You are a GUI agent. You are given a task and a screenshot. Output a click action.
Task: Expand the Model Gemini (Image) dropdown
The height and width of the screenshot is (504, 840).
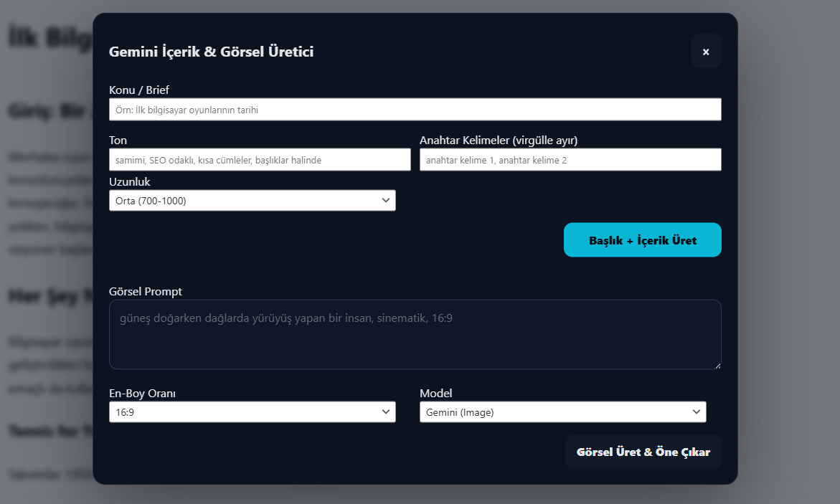click(563, 412)
